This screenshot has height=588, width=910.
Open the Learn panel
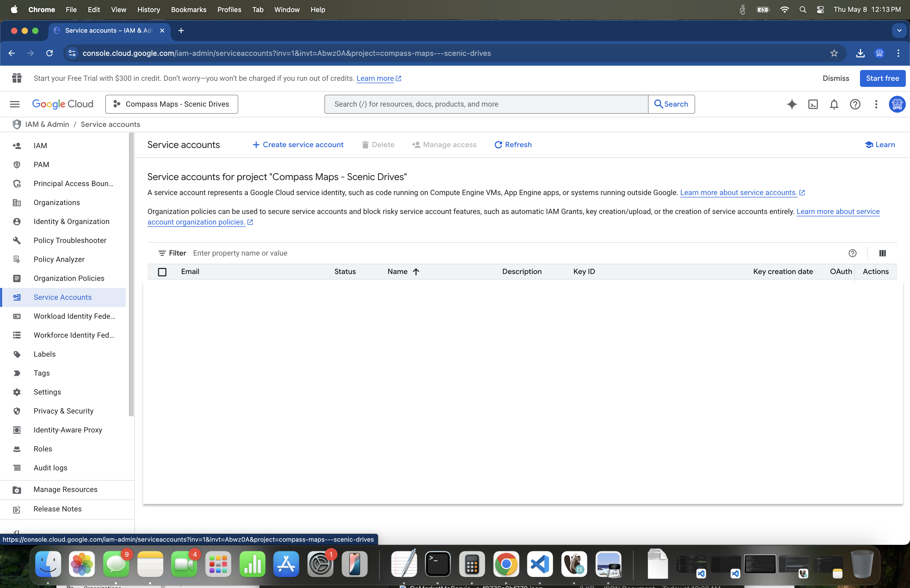(x=879, y=145)
